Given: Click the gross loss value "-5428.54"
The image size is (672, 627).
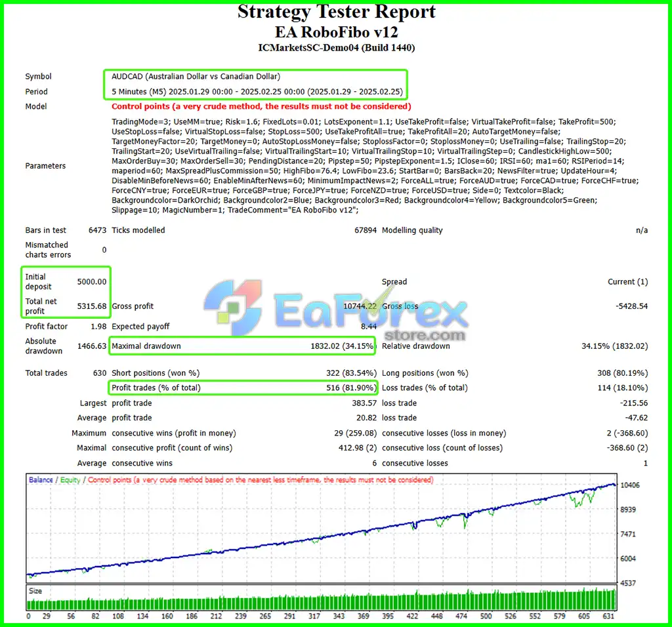Looking at the screenshot, I should 632,306.
